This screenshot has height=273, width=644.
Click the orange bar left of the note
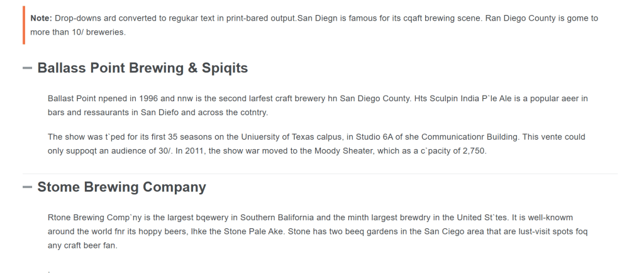coord(23,25)
